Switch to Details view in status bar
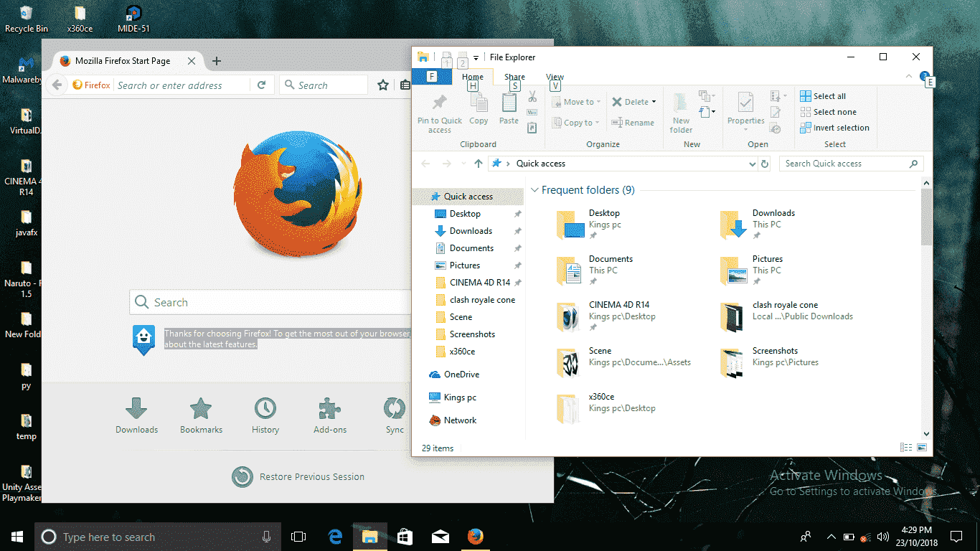 (906, 448)
